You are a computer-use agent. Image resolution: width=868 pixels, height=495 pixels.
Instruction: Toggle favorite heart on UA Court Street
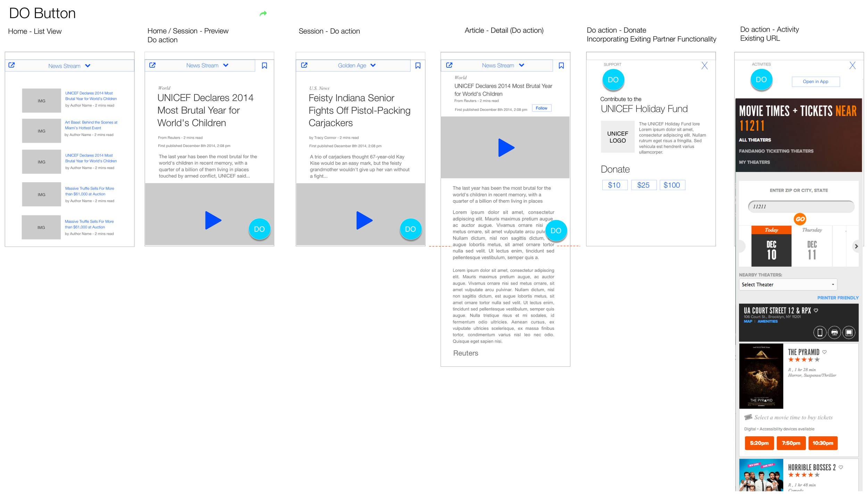click(x=816, y=310)
